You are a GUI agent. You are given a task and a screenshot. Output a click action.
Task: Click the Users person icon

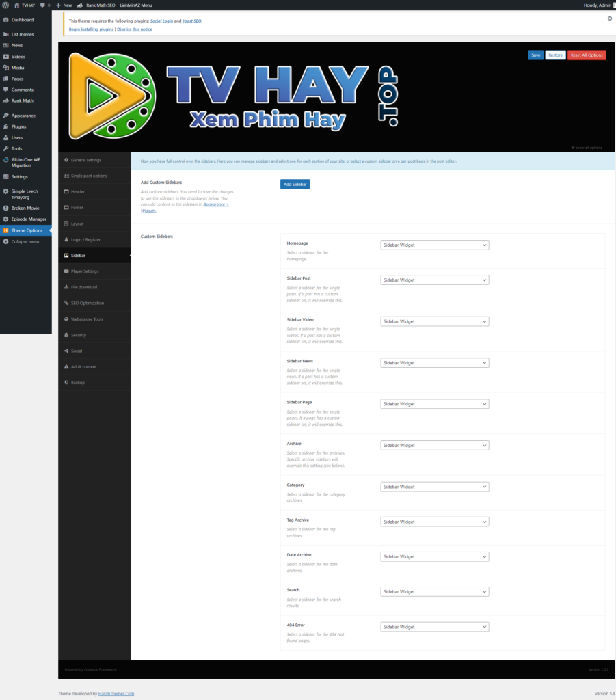tap(5, 138)
